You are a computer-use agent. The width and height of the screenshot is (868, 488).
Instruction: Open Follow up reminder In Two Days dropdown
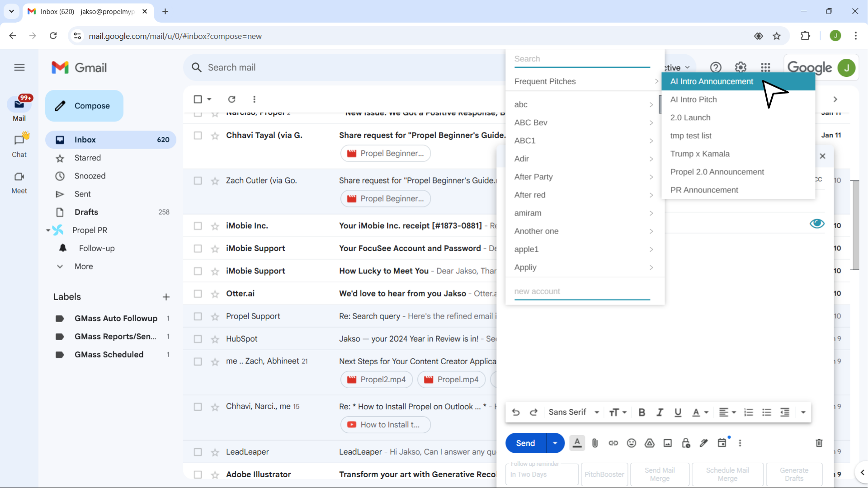(x=542, y=474)
